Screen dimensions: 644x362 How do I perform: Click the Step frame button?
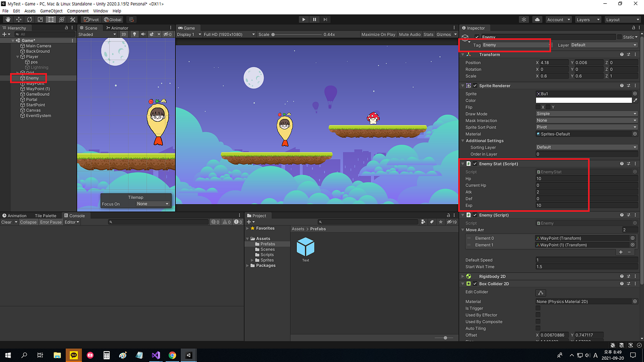click(x=325, y=19)
